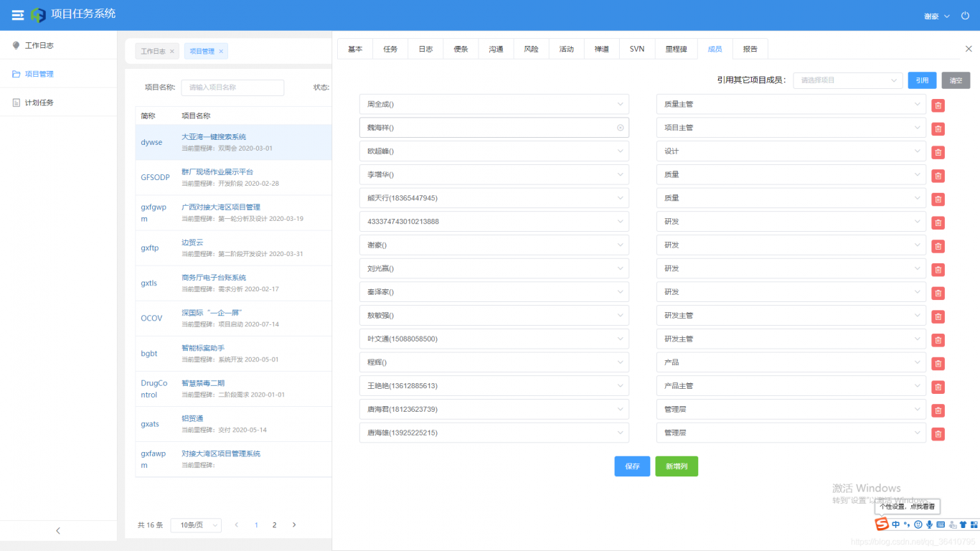Toggle the 中 Chinese/English mode on the IME bar
The image size is (980, 551).
(896, 524)
